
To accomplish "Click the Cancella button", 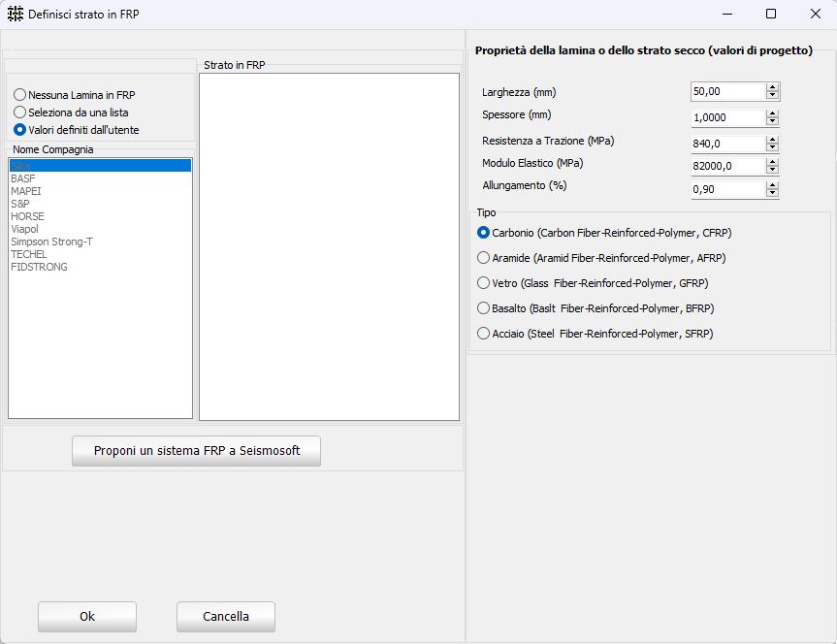I will click(x=226, y=617).
